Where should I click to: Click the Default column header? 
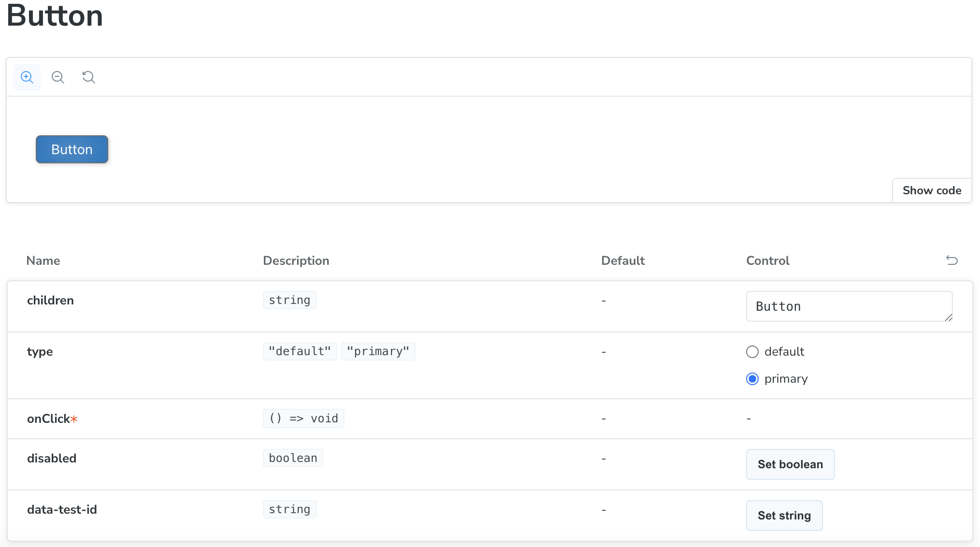point(622,260)
